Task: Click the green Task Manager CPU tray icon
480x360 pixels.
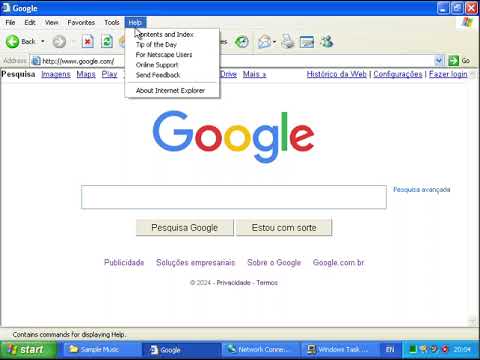Action: 413,349
